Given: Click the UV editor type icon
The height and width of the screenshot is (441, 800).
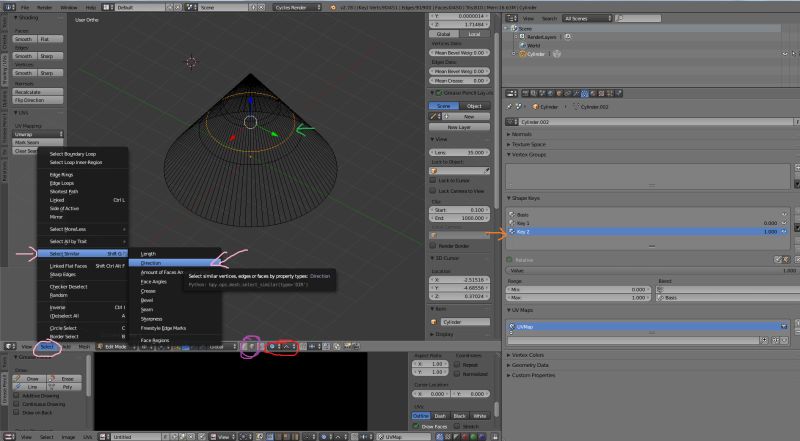Looking at the screenshot, I should tap(10, 437).
